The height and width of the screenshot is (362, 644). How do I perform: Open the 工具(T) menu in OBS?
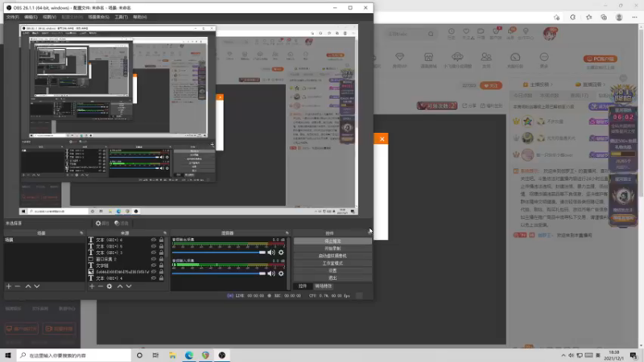122,17
